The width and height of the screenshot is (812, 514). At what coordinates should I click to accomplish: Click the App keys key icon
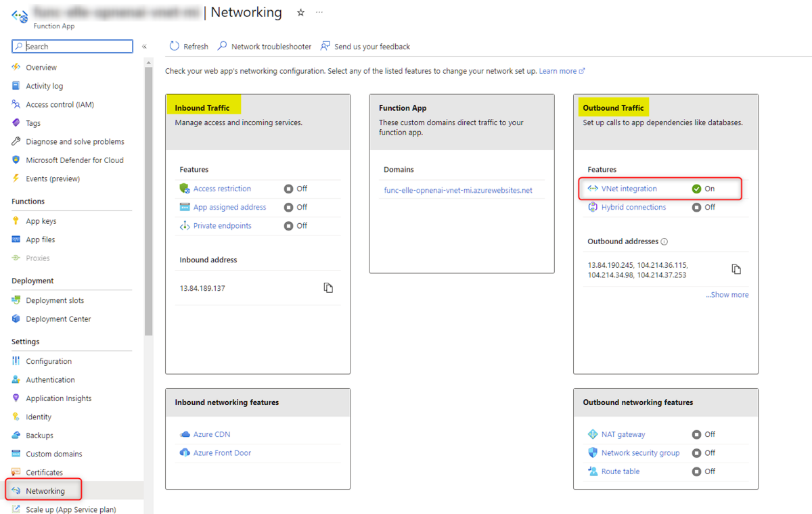coord(16,221)
